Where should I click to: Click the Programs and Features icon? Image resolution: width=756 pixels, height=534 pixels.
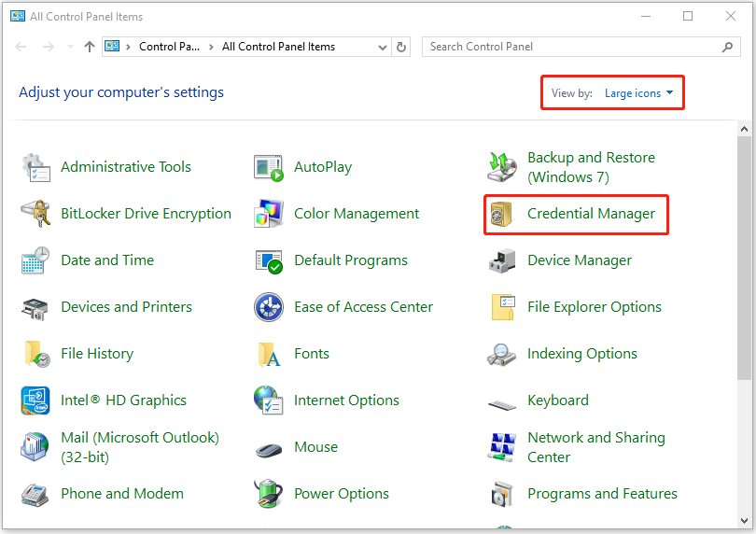click(502, 495)
